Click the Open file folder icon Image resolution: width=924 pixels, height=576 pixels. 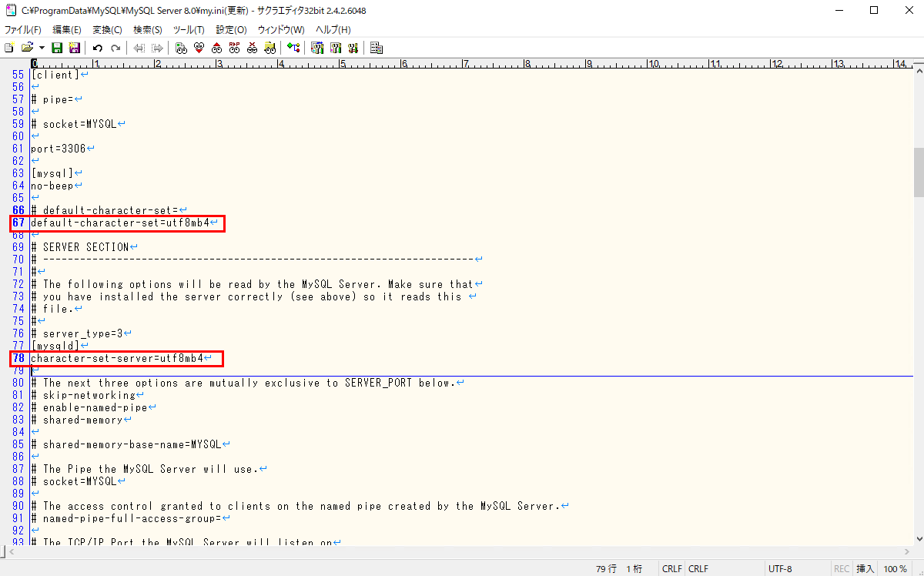click(27, 48)
